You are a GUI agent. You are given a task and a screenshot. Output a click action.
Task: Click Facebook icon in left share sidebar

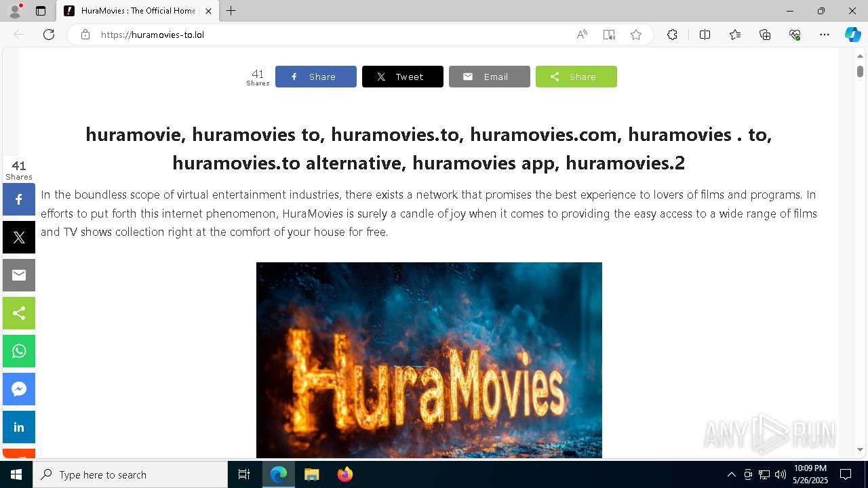click(19, 199)
